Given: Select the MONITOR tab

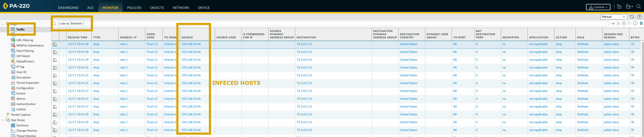Looking at the screenshot, I should 110,8.
